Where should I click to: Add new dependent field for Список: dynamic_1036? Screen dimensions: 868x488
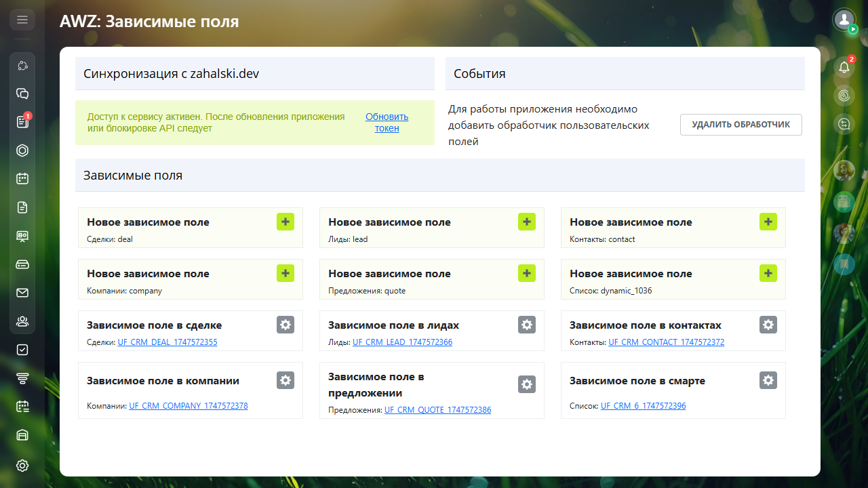click(768, 273)
